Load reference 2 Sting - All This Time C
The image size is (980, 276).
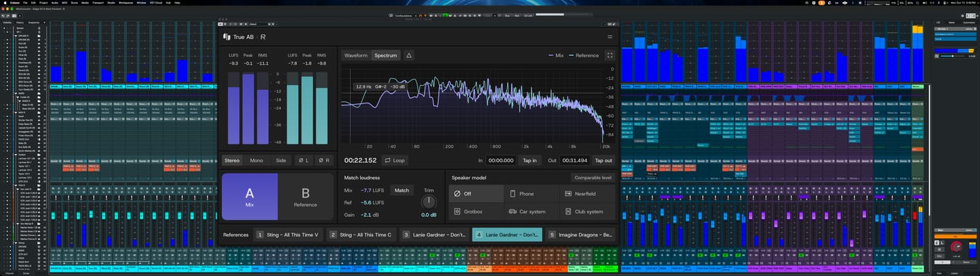361,234
